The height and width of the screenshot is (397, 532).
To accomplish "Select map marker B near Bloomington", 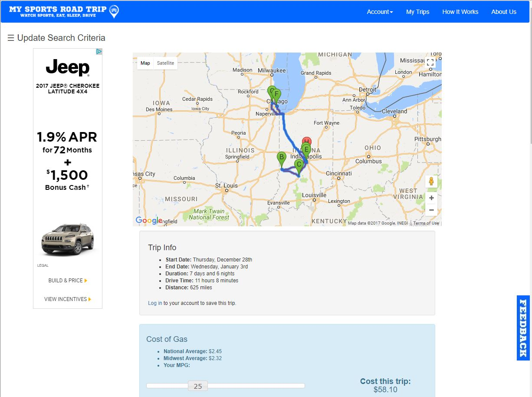I will (282, 157).
